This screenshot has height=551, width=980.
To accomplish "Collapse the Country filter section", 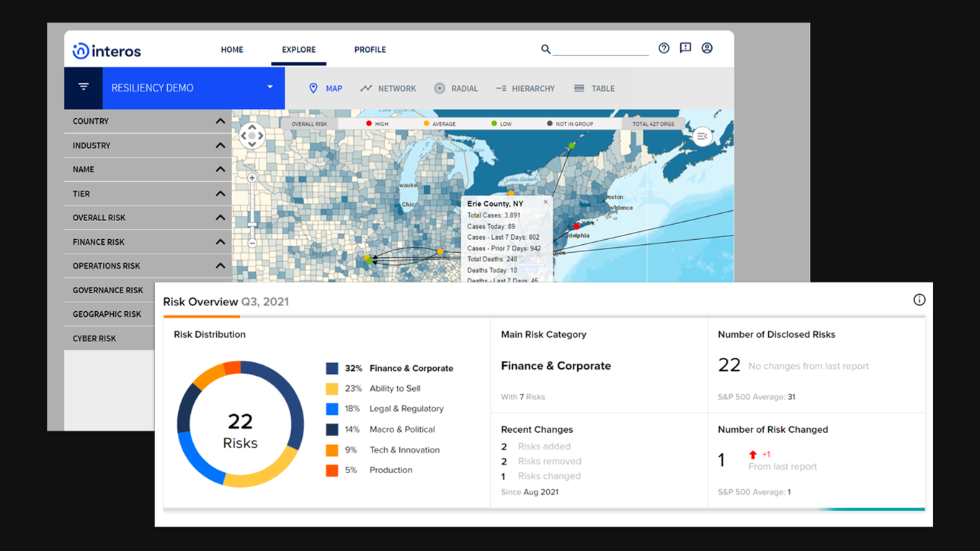I will point(220,121).
